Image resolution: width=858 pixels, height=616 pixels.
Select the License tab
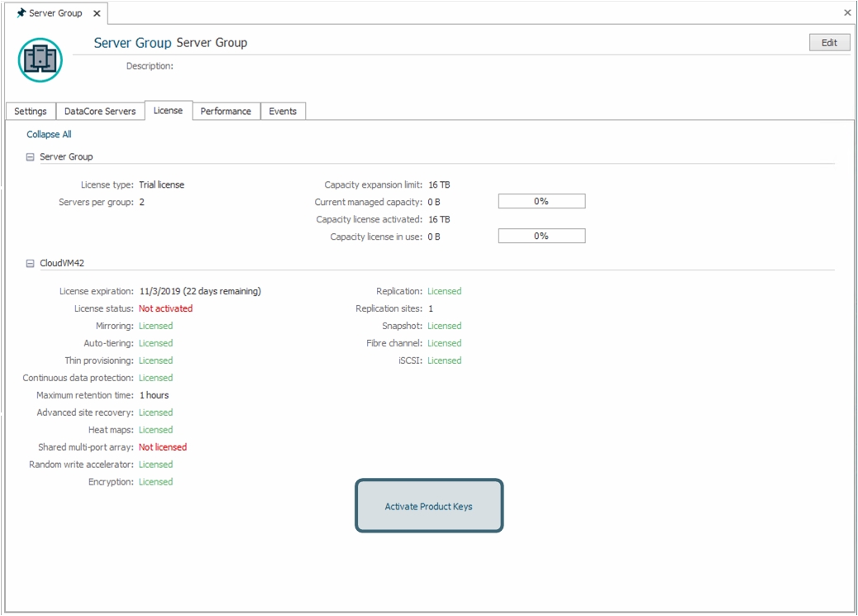[168, 111]
